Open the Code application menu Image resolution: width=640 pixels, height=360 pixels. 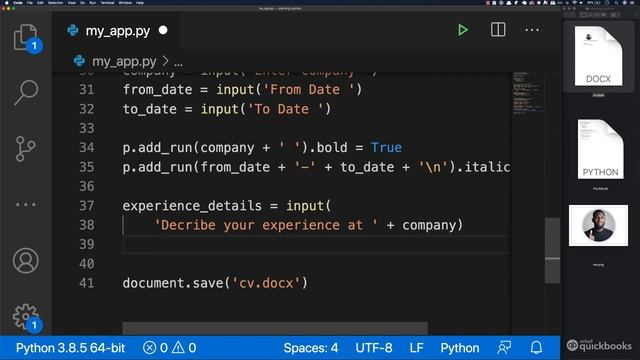pyautogui.click(x=18, y=2)
